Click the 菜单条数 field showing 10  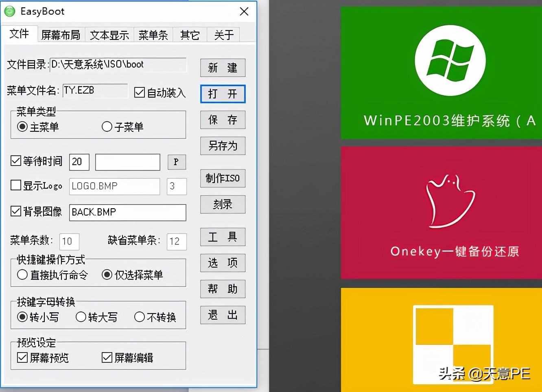(69, 242)
